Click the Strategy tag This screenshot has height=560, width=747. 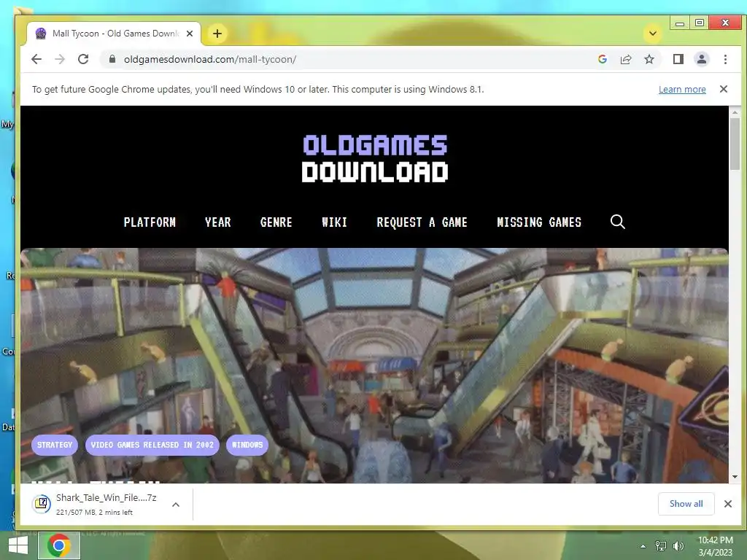[x=55, y=445]
